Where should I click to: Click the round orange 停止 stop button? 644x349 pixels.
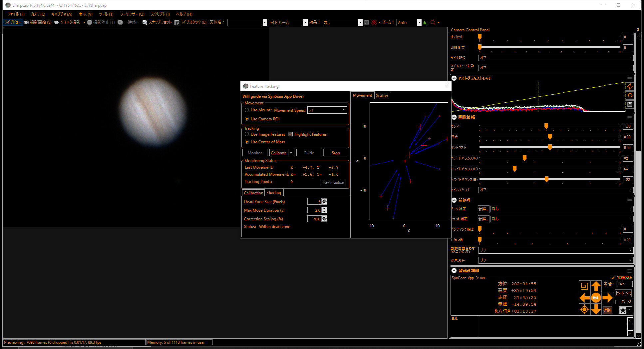pos(596,298)
